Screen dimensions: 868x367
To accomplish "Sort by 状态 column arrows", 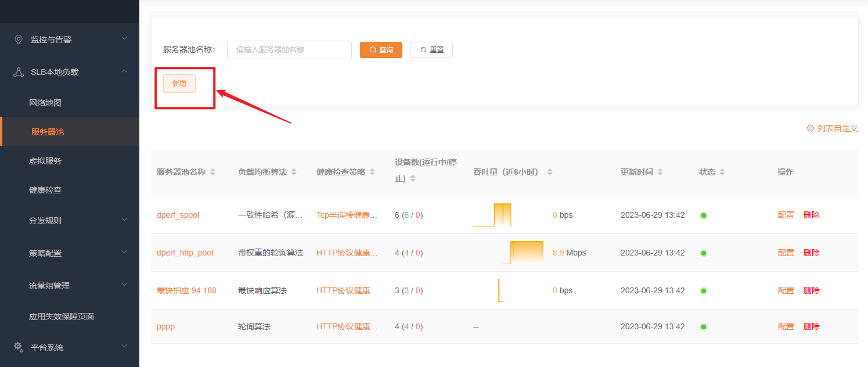I will [722, 172].
